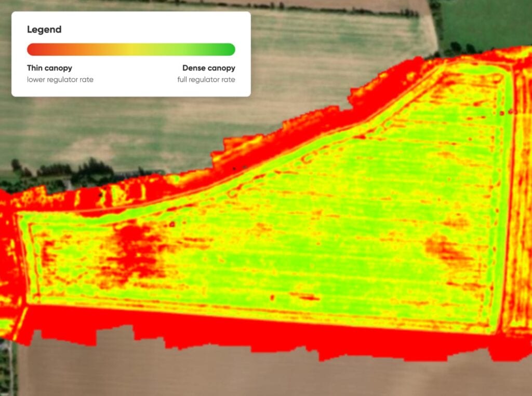Image resolution: width=532 pixels, height=396 pixels.
Task: Click the "full regulator rate" text
Action: [x=206, y=80]
